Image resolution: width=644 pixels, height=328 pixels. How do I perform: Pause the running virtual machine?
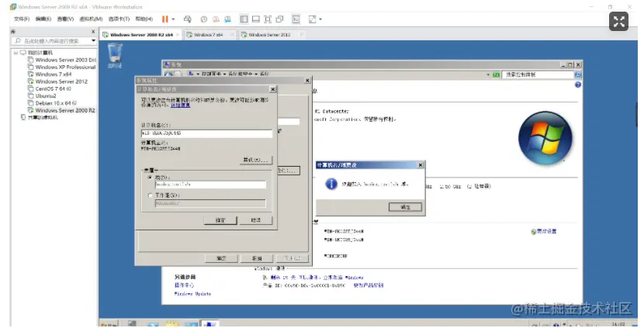(164, 19)
